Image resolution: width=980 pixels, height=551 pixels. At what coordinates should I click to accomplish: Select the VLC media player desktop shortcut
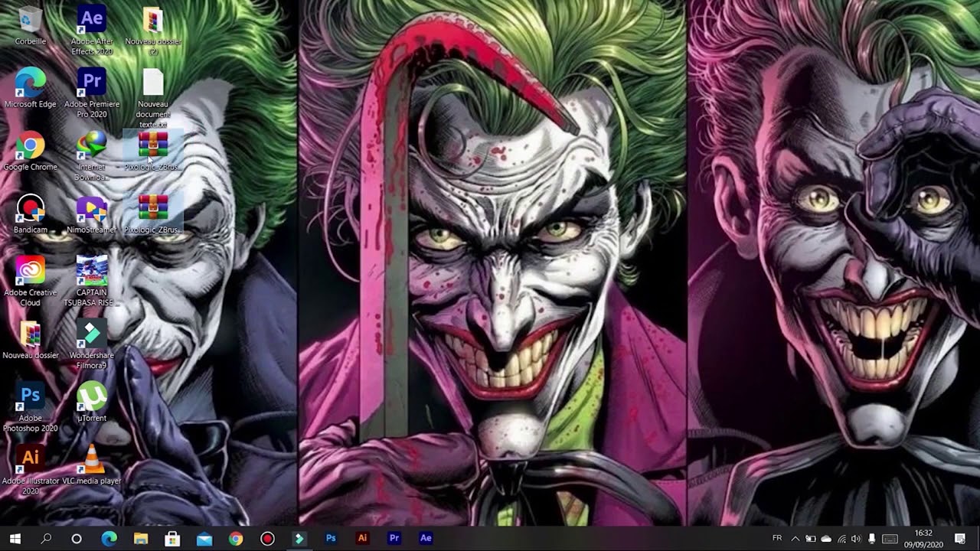[92, 465]
